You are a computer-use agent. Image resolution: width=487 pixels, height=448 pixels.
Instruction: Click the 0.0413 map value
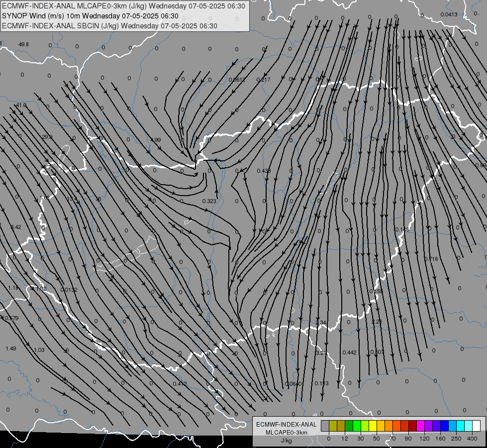pos(449,14)
